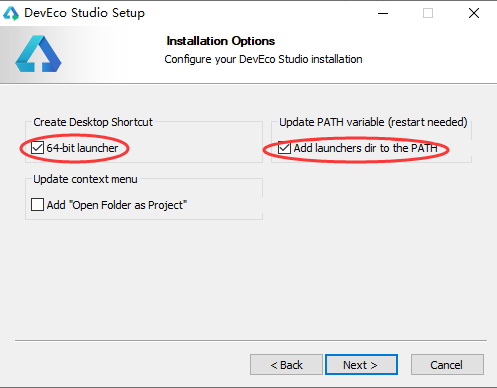Cancel the DevEco Studio installation
The height and width of the screenshot is (388, 497).
click(x=447, y=365)
